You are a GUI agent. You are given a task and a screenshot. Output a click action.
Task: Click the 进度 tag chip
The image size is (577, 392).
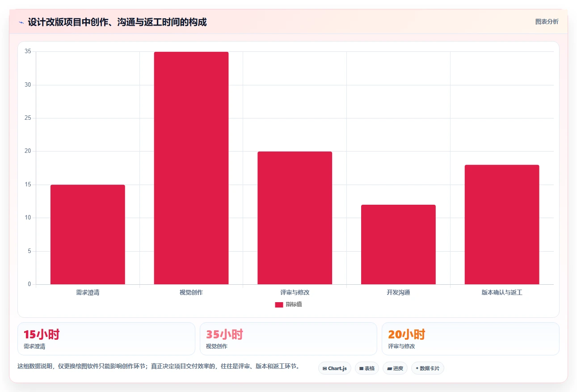pos(395,368)
